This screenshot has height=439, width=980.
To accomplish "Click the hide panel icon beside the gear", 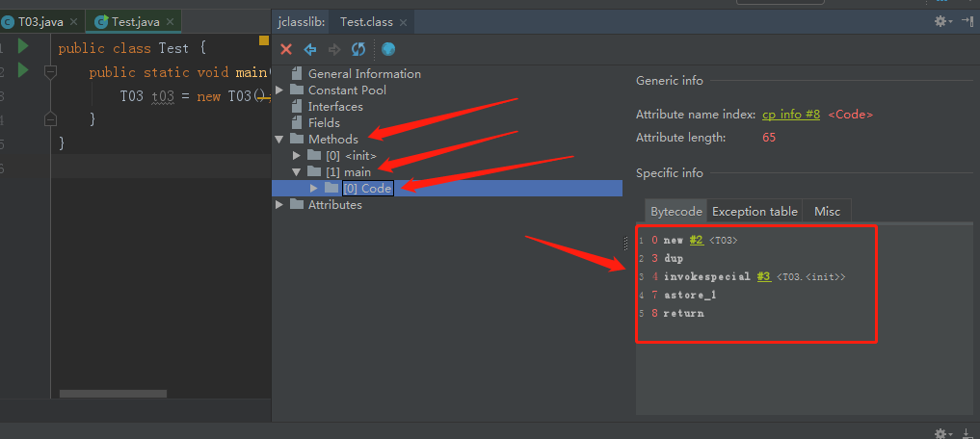I will click(967, 21).
